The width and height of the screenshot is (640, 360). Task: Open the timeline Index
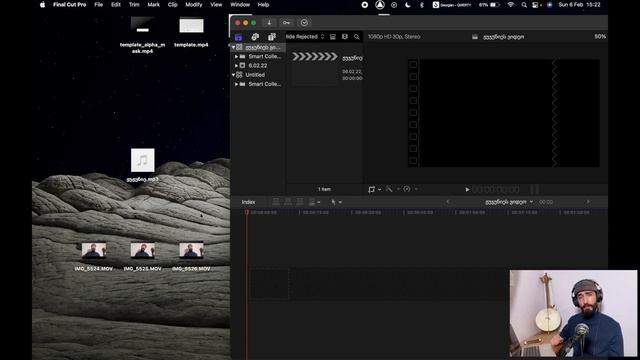248,202
